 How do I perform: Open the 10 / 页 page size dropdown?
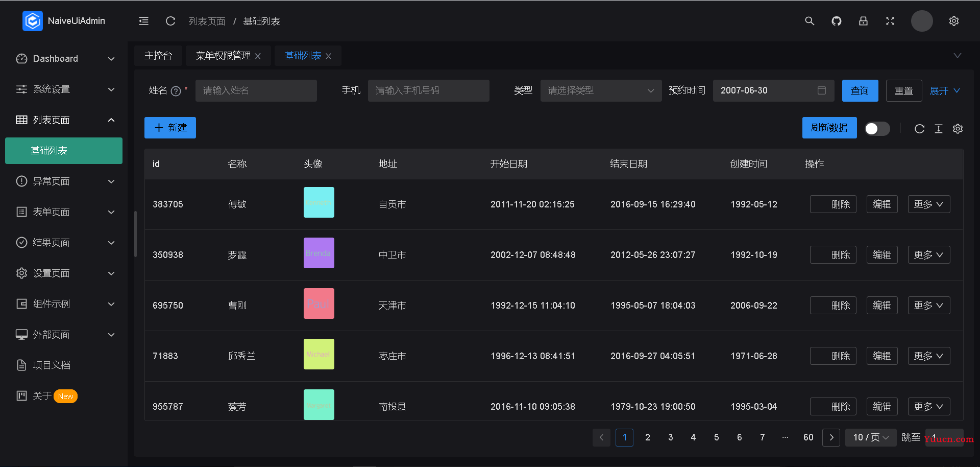tap(871, 437)
